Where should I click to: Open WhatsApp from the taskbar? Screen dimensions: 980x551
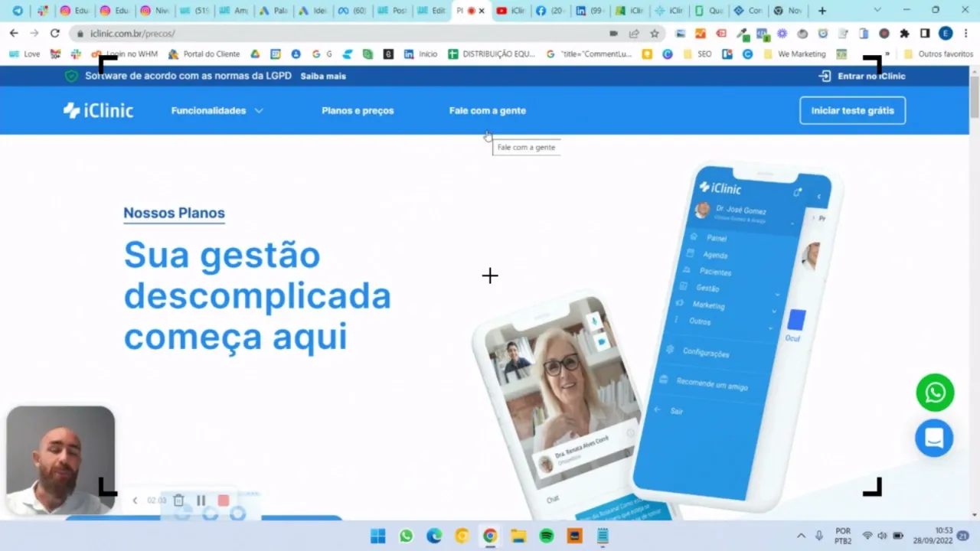click(406, 536)
